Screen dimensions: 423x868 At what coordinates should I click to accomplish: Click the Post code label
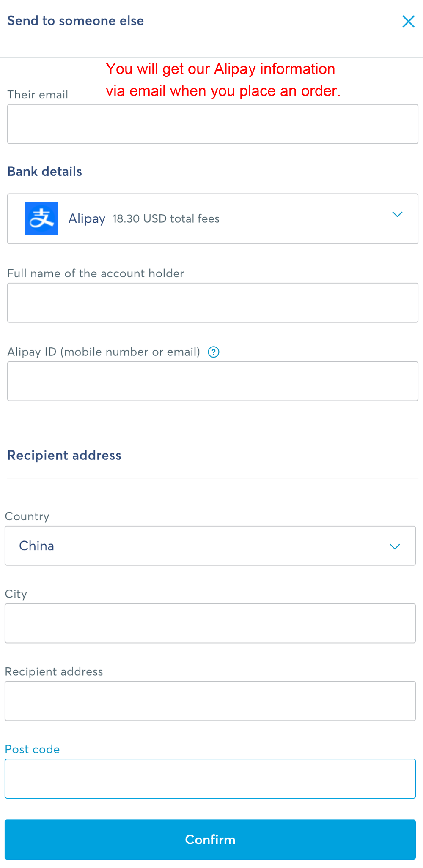[32, 749]
